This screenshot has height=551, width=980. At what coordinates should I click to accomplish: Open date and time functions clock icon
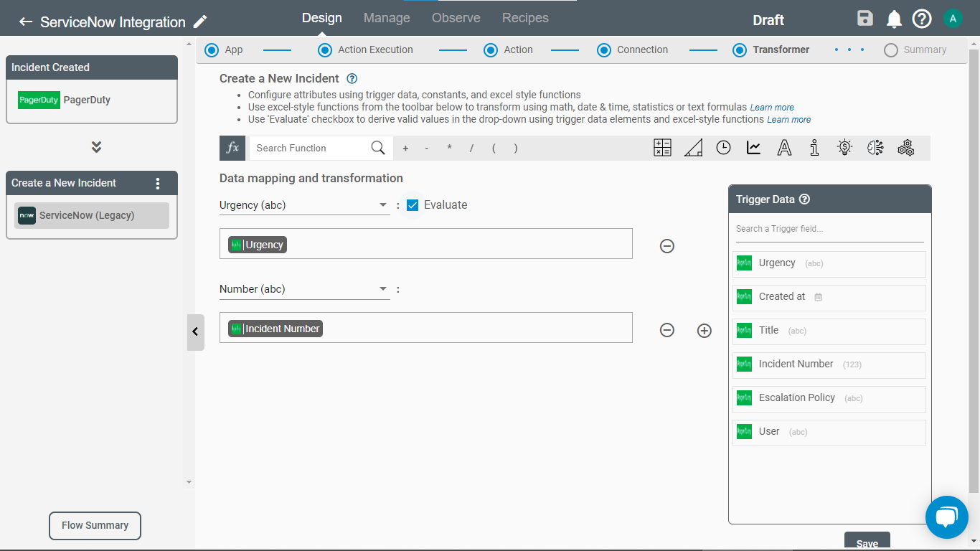click(723, 148)
